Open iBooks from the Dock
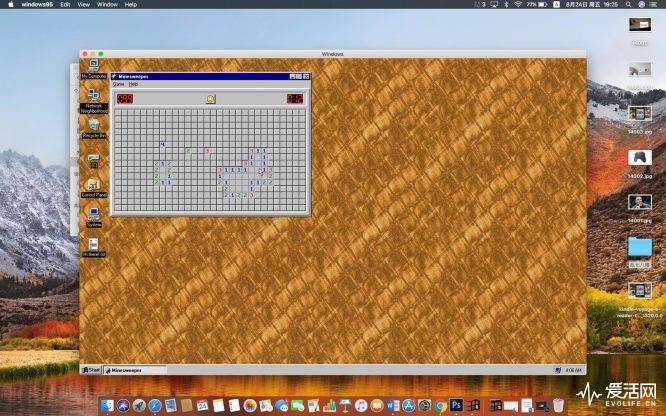666x416 pixels. pos(377,405)
